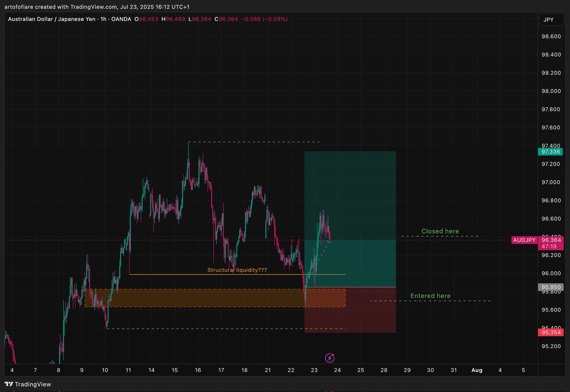
Task: Click the green 97.336 price label on axis
Action: 550,152
